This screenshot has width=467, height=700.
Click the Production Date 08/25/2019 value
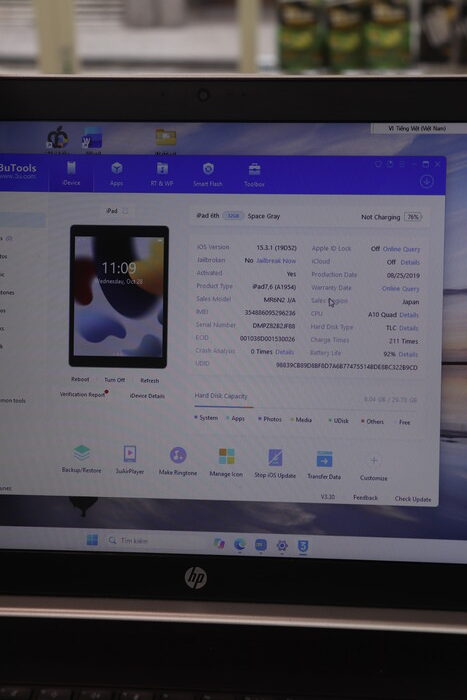pos(403,275)
